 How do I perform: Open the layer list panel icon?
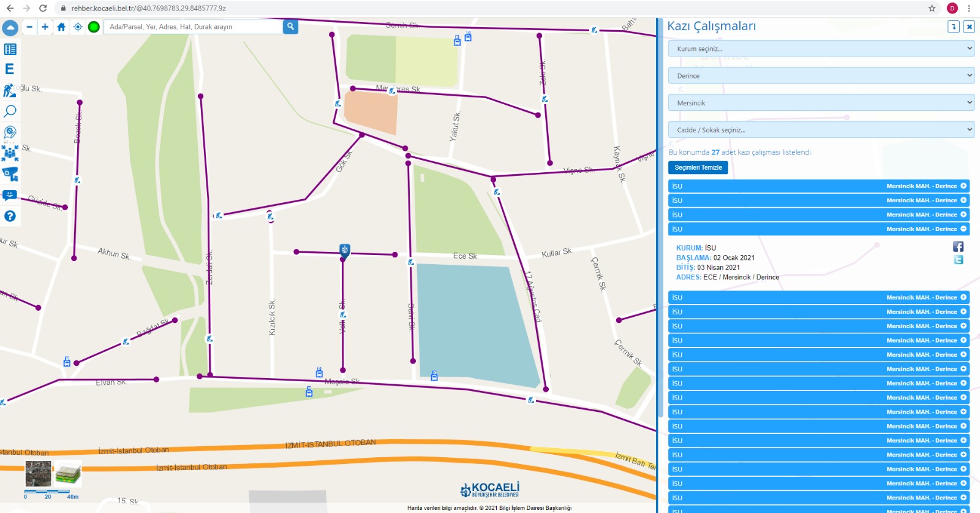tap(10, 49)
